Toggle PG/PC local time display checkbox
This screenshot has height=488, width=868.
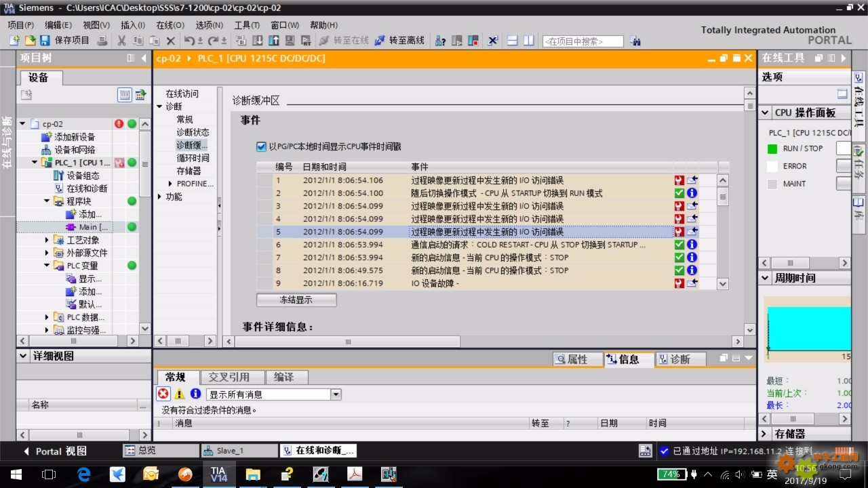[262, 146]
